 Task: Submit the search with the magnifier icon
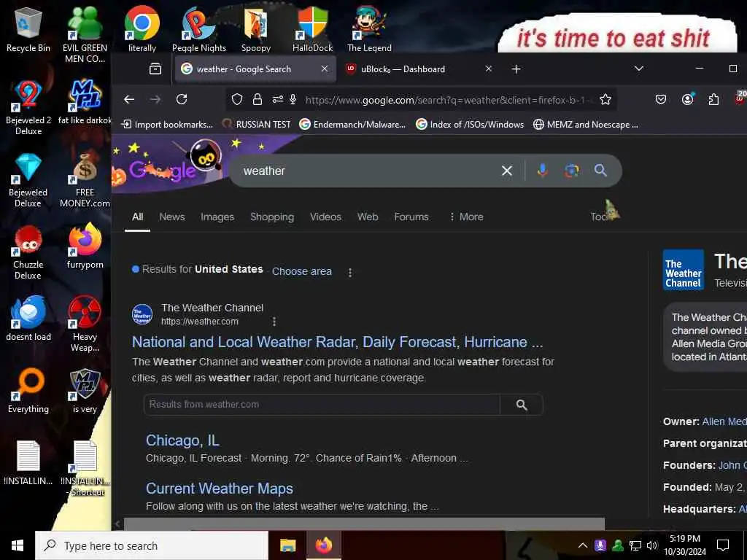[x=601, y=171]
